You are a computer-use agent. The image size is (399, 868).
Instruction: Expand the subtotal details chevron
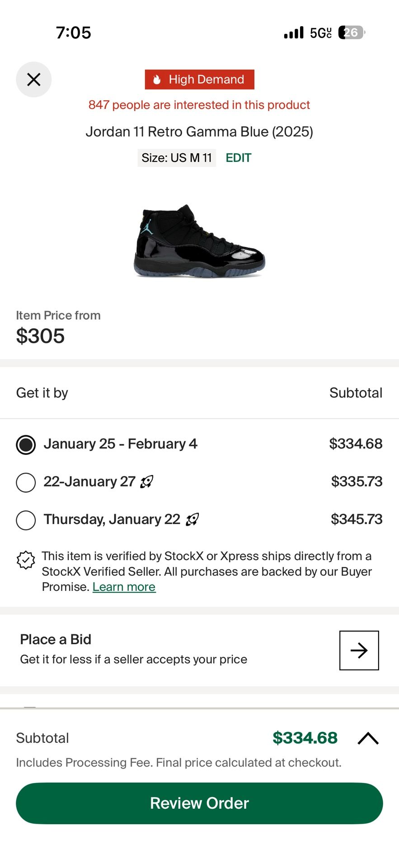[368, 738]
